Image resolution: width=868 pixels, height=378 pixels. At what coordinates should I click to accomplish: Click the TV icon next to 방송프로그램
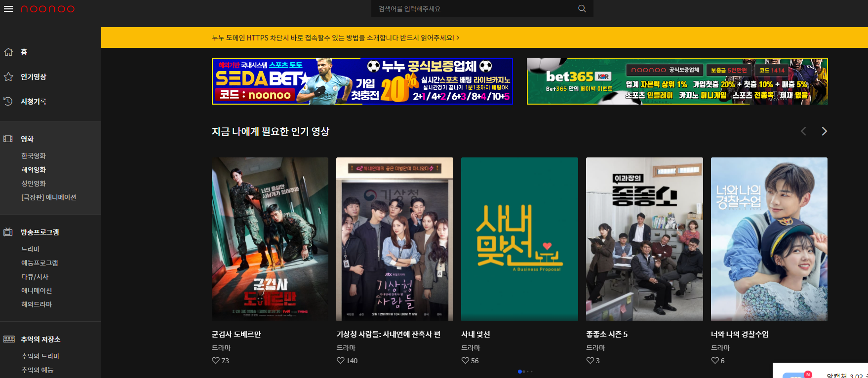(8, 232)
